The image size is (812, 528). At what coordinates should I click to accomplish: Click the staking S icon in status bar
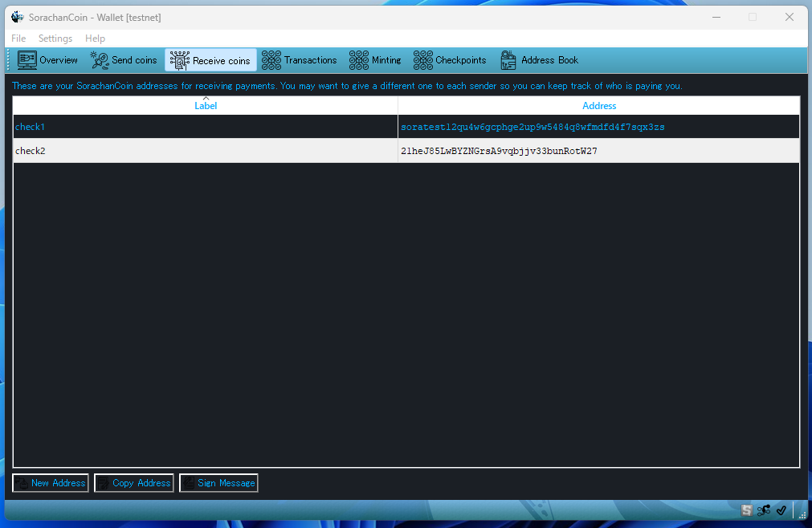coord(747,510)
